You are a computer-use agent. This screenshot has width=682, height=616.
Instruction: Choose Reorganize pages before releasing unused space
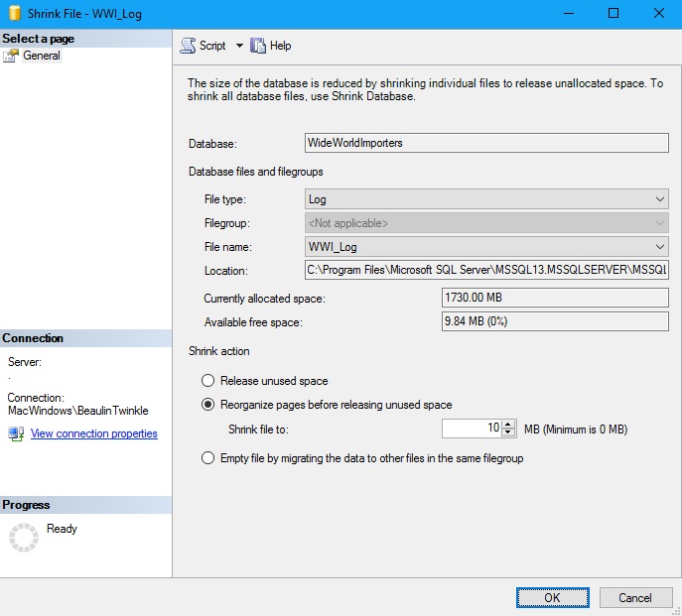(207, 405)
